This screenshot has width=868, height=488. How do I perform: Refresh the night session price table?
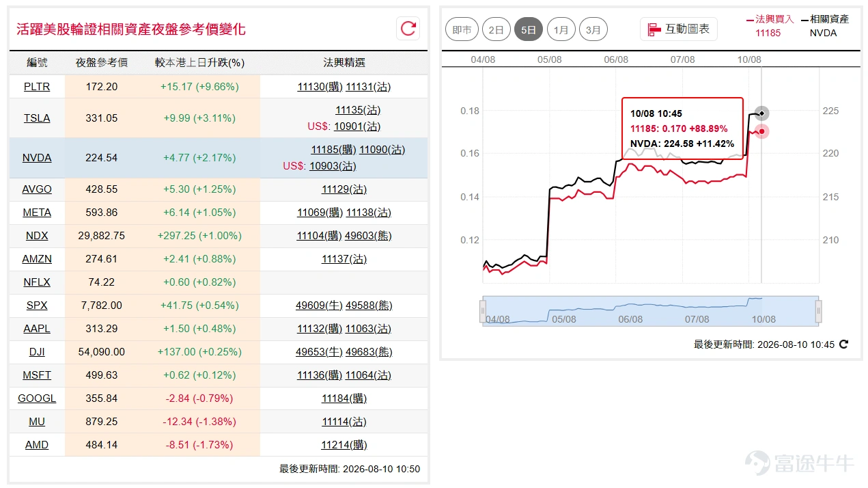(x=408, y=28)
